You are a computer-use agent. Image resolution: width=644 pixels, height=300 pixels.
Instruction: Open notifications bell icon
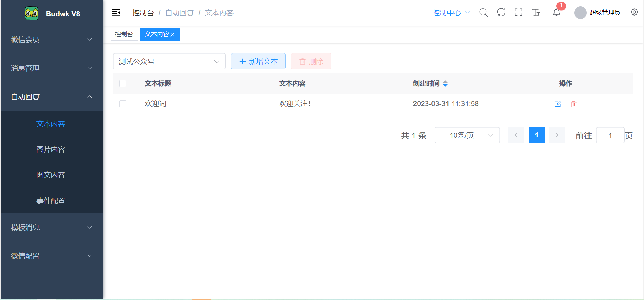pyautogui.click(x=556, y=13)
